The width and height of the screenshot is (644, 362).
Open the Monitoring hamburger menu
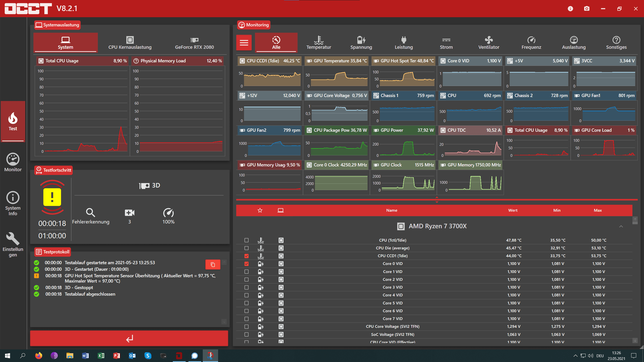point(244,43)
